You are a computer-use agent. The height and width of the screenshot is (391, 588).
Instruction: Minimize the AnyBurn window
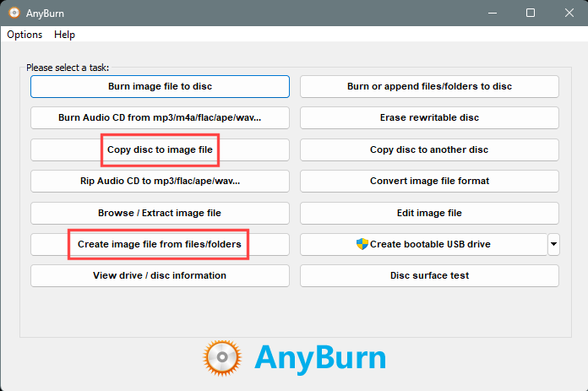point(493,14)
